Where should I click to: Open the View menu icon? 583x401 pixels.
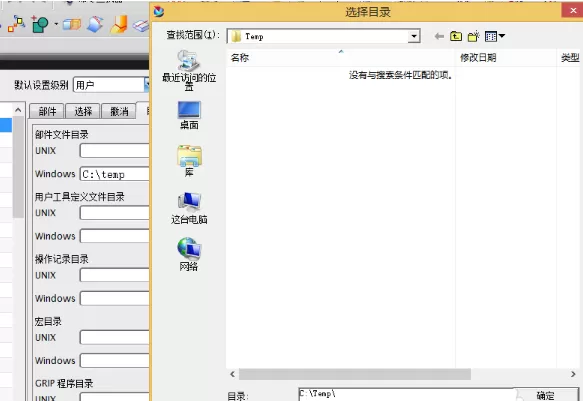pos(495,36)
